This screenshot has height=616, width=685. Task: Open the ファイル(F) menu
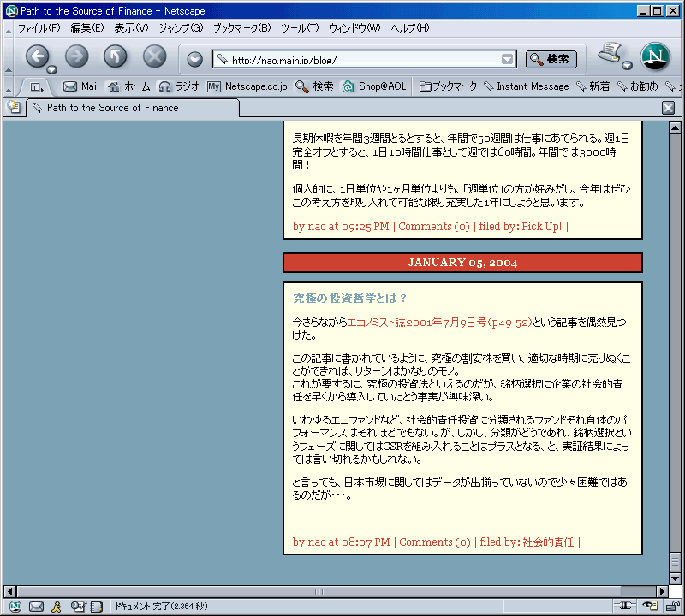click(x=39, y=28)
